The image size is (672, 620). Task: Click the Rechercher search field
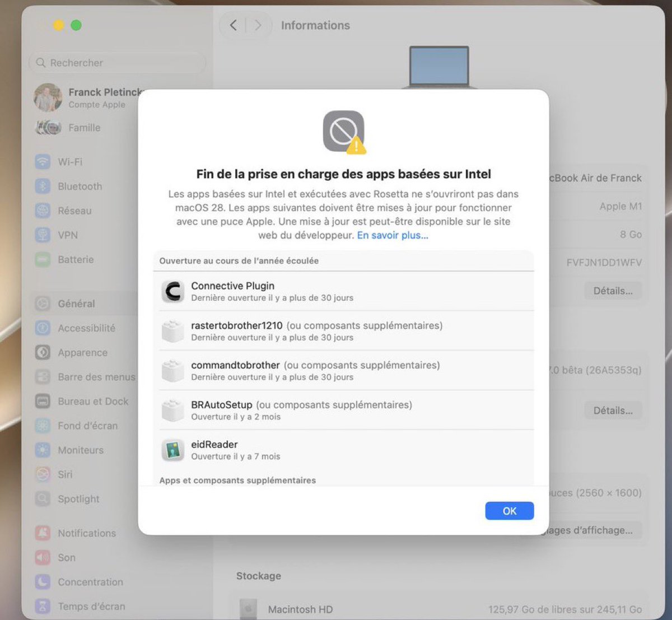[118, 63]
